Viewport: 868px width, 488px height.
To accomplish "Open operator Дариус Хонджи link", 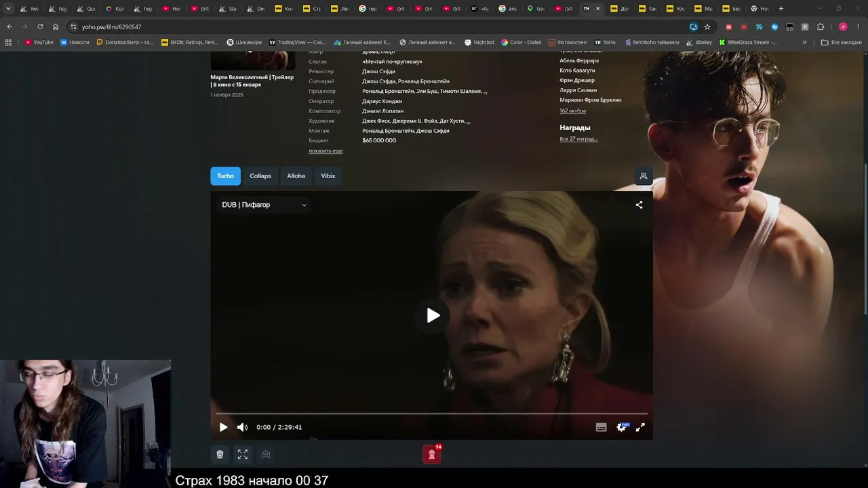I will click(x=382, y=101).
